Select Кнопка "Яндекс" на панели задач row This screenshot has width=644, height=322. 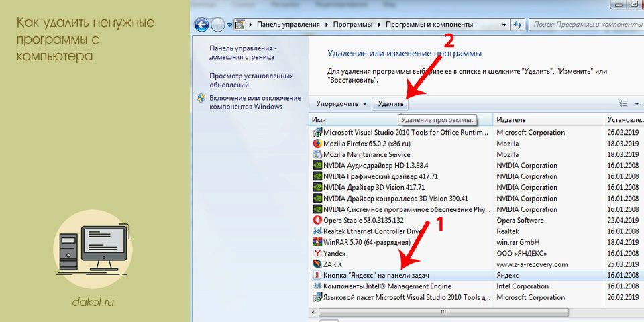tap(476, 275)
